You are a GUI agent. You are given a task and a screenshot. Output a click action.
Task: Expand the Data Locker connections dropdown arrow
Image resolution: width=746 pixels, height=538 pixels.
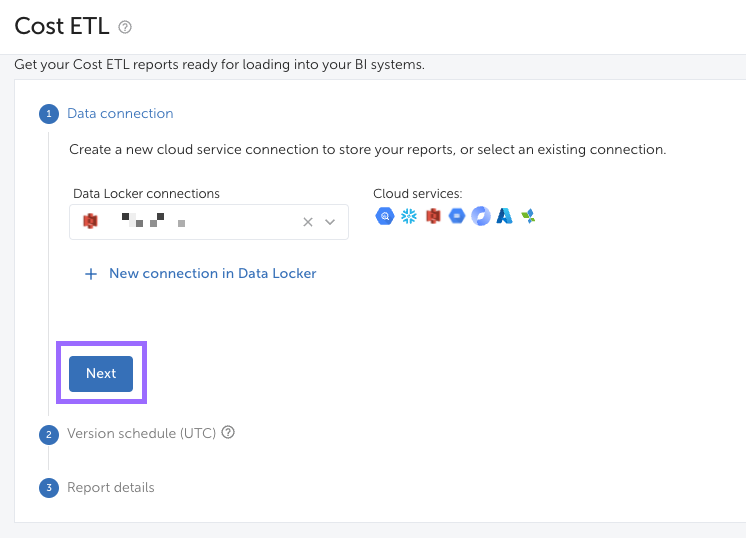[330, 222]
